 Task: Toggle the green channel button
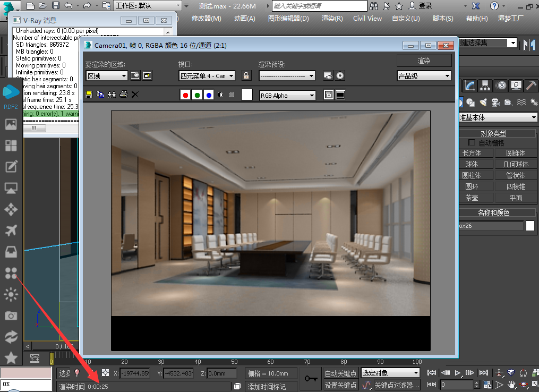tap(198, 95)
